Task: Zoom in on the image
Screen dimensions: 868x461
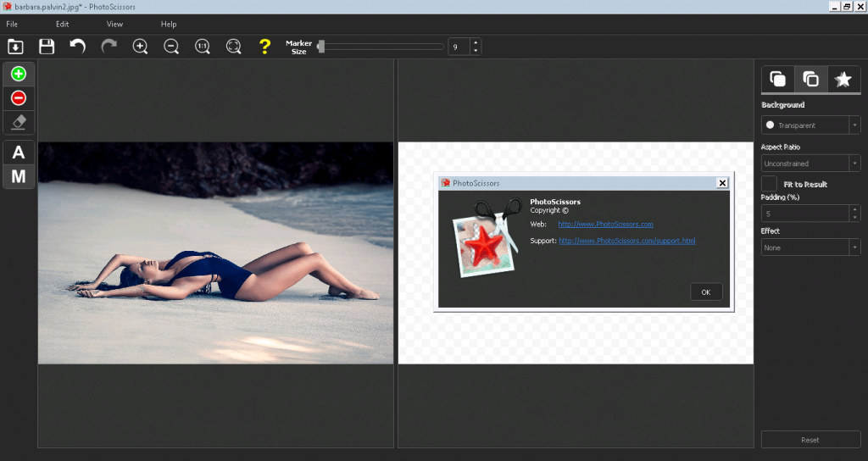Action: (x=140, y=47)
